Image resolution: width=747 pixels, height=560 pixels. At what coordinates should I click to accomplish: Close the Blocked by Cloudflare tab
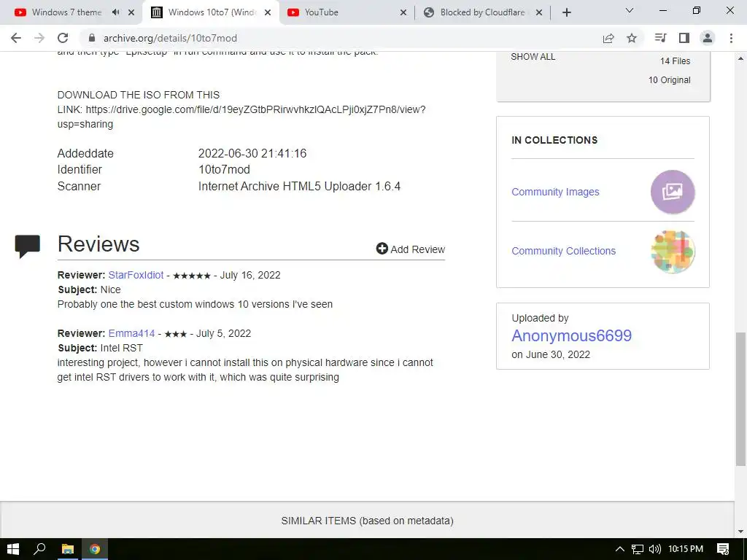(539, 12)
